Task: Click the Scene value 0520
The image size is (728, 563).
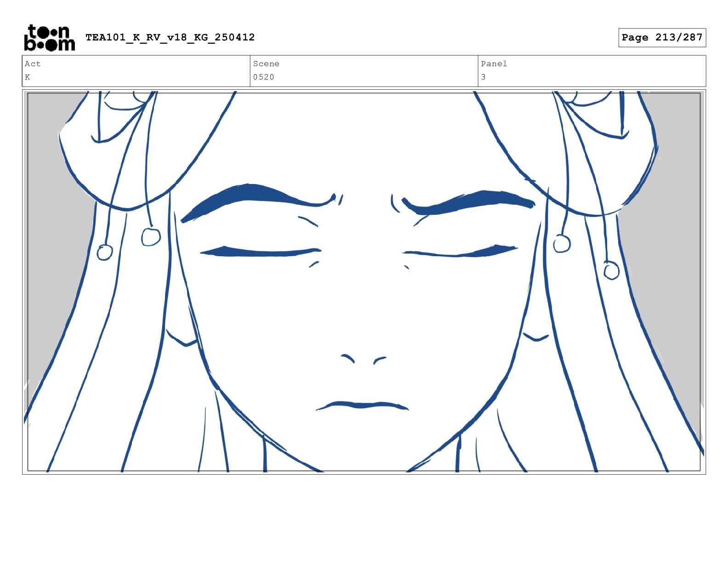Action: click(264, 77)
